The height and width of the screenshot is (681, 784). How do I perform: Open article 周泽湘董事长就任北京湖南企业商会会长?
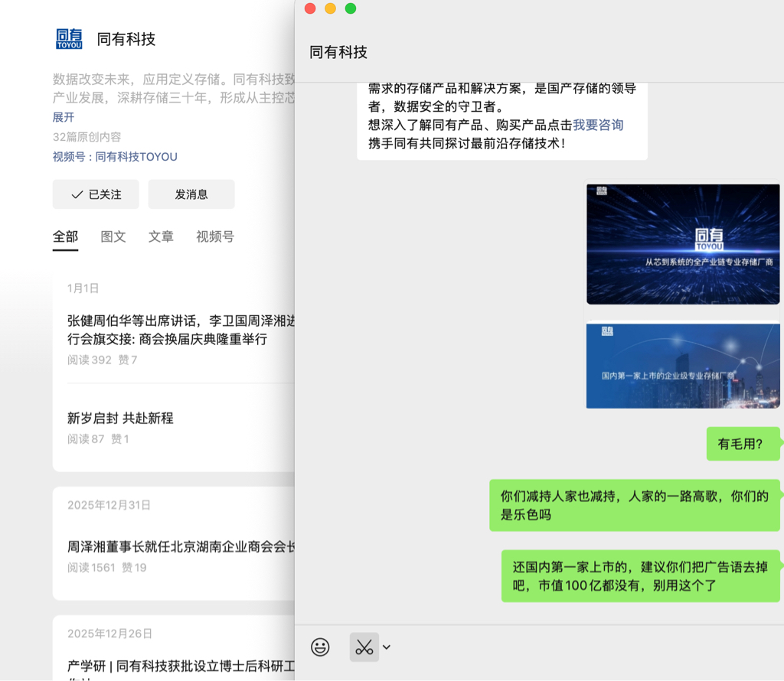[181, 546]
